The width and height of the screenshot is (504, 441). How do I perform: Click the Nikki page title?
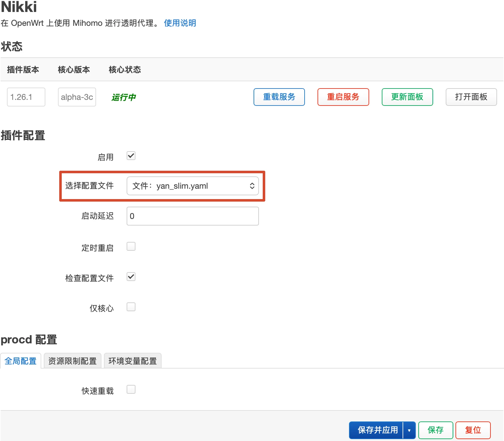[19, 7]
